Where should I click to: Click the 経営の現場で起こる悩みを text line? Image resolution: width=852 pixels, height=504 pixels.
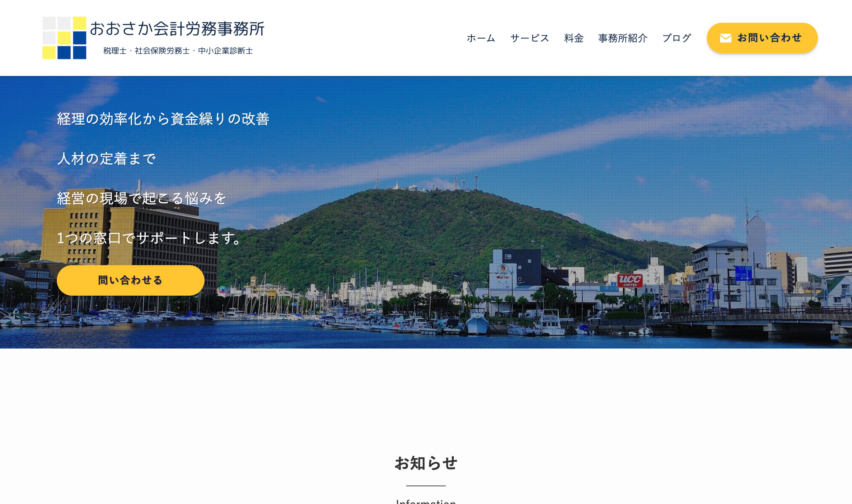[x=141, y=198]
